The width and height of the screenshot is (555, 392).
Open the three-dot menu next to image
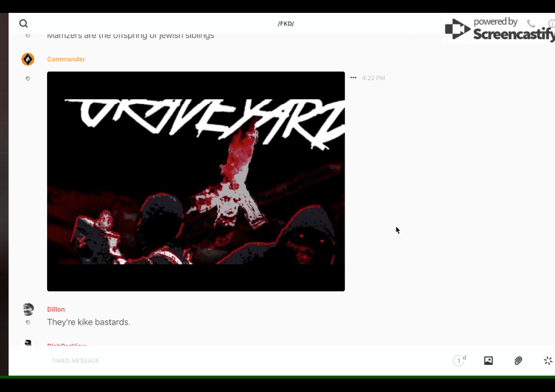(353, 78)
